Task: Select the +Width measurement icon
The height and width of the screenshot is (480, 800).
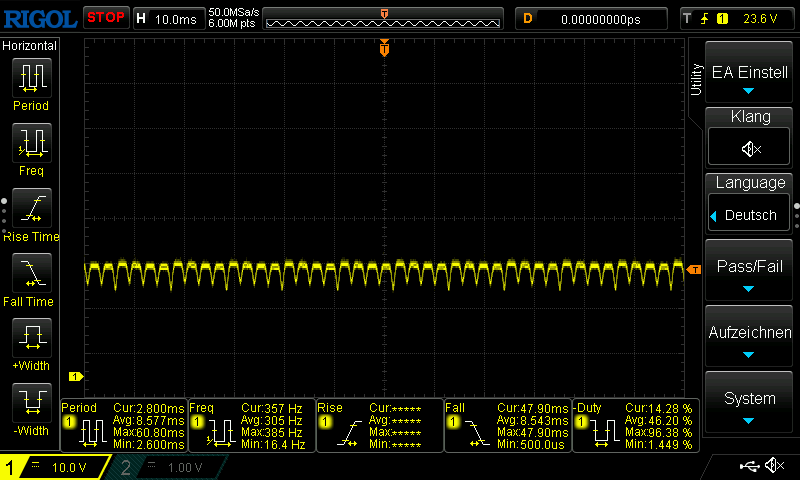Action: coord(30,338)
